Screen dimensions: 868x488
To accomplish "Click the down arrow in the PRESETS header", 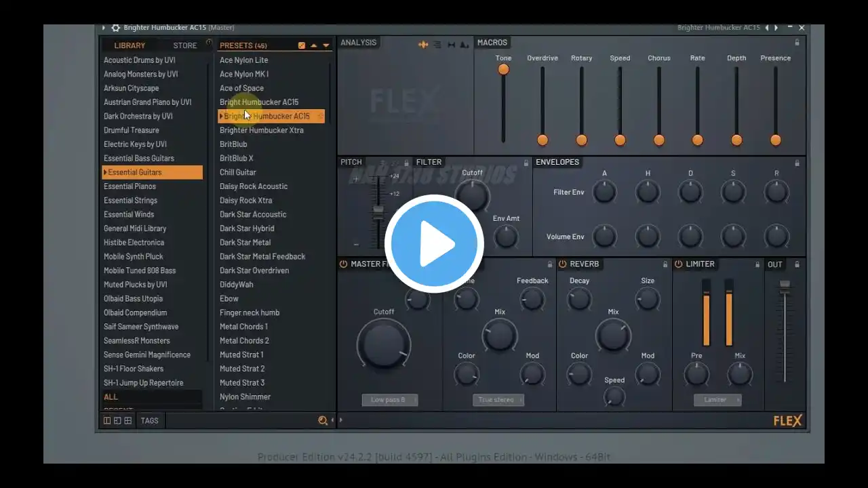I will (x=325, y=45).
